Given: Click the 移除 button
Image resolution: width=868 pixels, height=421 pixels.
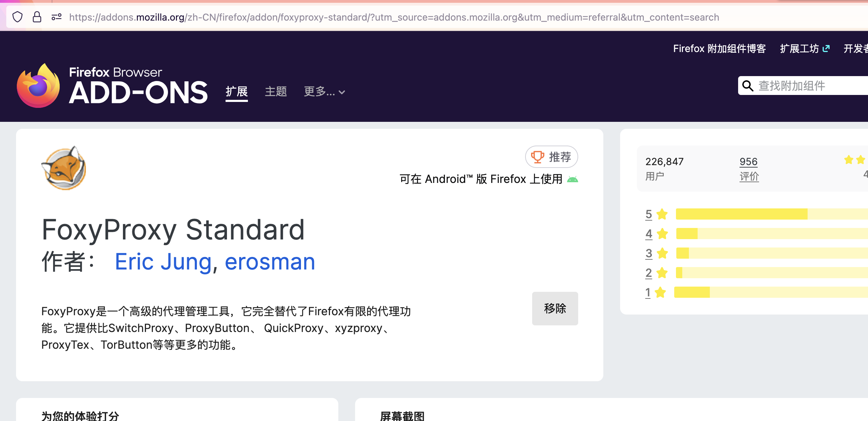Looking at the screenshot, I should pyautogui.click(x=555, y=308).
